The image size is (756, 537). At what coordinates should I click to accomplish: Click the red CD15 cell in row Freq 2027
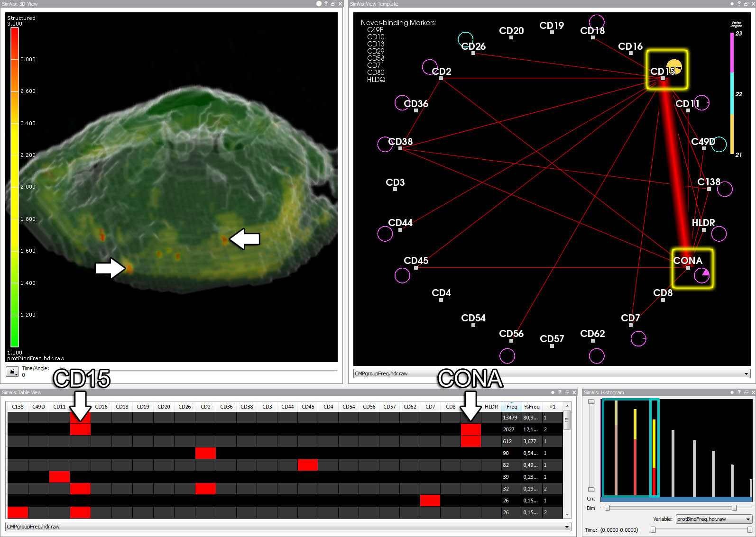[80, 429]
